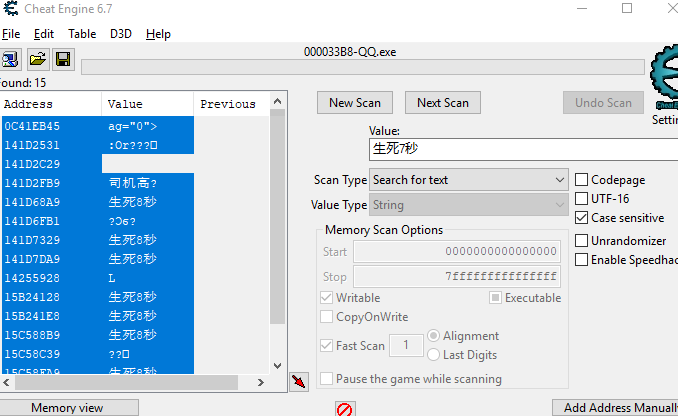Copy selected addresses with red arrow

299,381
